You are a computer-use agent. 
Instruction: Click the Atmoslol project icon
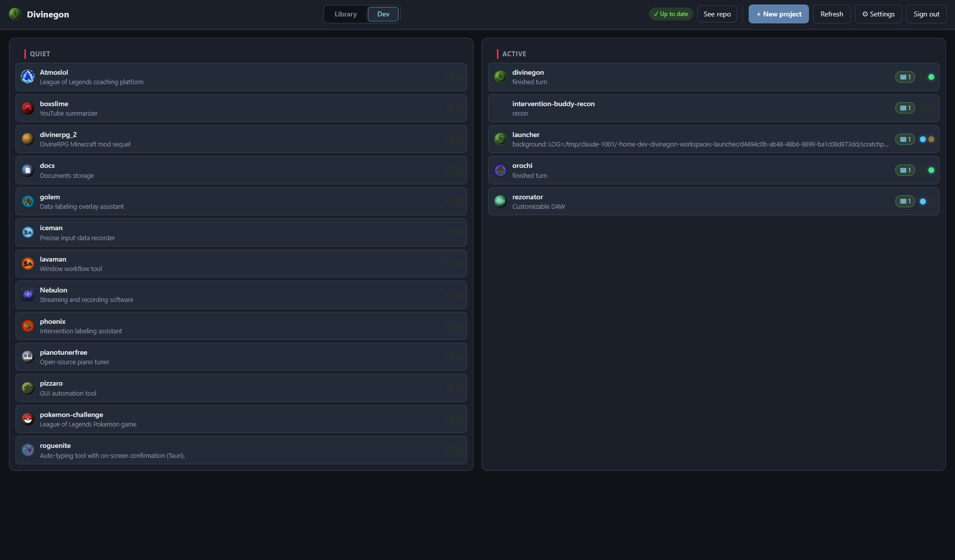click(28, 77)
